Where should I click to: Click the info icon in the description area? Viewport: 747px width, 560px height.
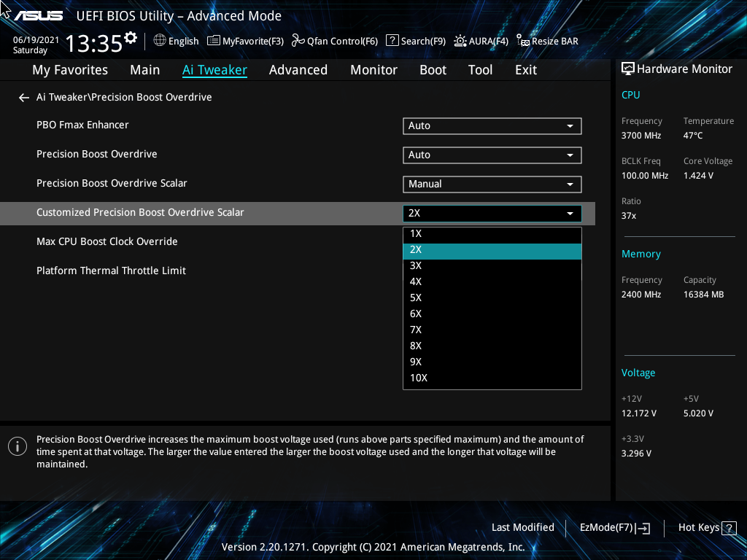tap(17, 446)
